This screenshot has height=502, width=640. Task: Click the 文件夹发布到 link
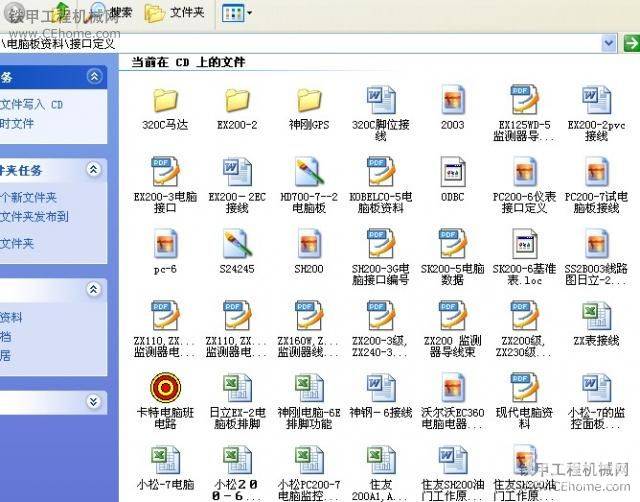pos(34,216)
